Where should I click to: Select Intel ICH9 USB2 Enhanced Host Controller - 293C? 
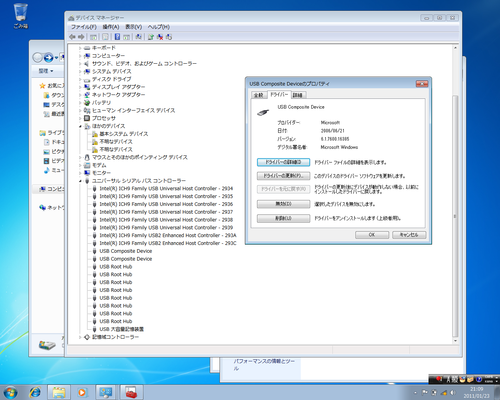[168, 243]
